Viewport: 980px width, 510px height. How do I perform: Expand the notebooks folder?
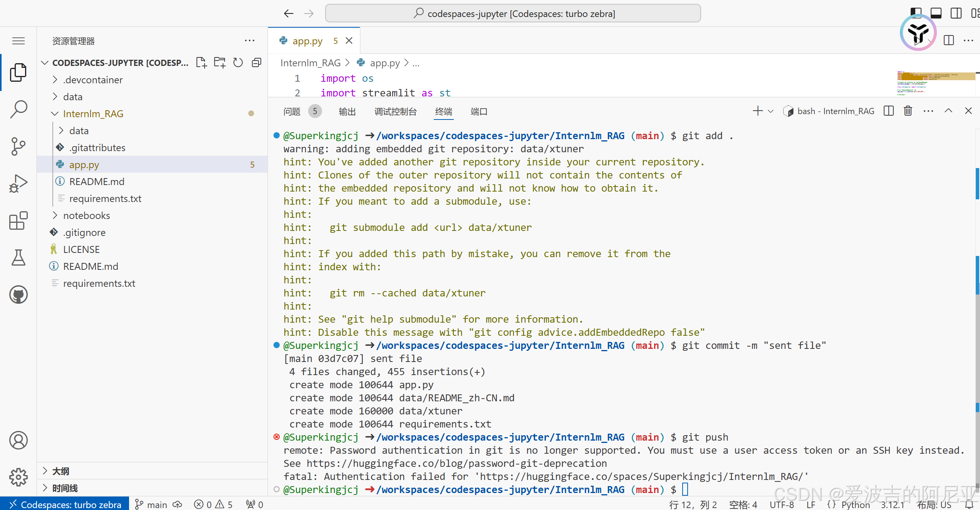pyautogui.click(x=86, y=215)
